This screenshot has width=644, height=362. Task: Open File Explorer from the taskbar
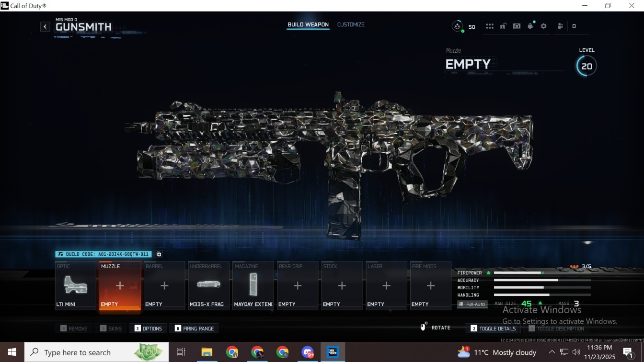207,352
